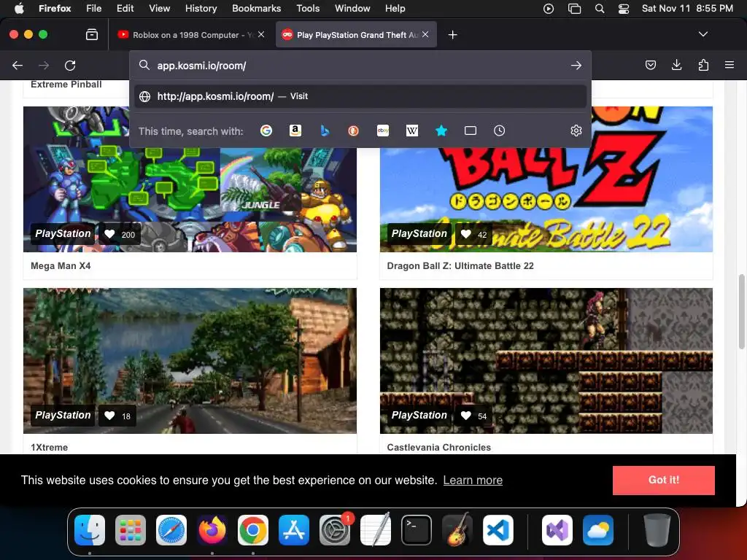This screenshot has width=747, height=560.
Task: Search this time with Google
Action: pyautogui.click(x=266, y=131)
